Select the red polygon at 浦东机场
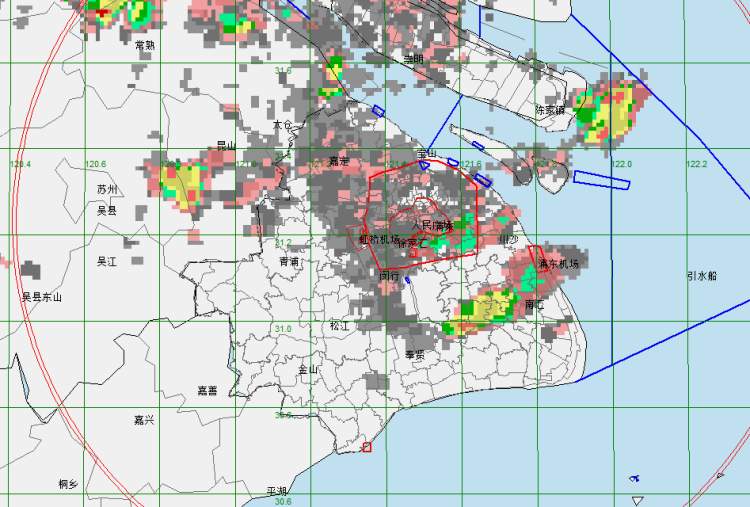The width and height of the screenshot is (750, 507). (x=536, y=262)
